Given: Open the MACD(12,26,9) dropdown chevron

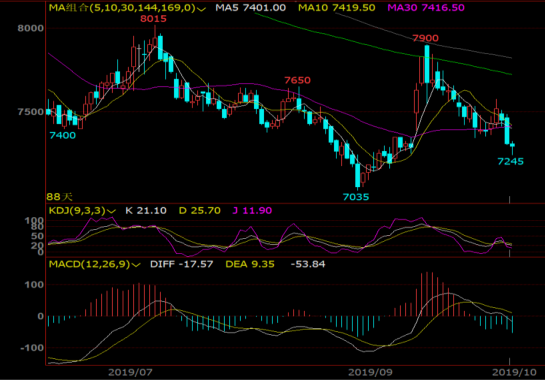Looking at the screenshot, I should pos(136,265).
